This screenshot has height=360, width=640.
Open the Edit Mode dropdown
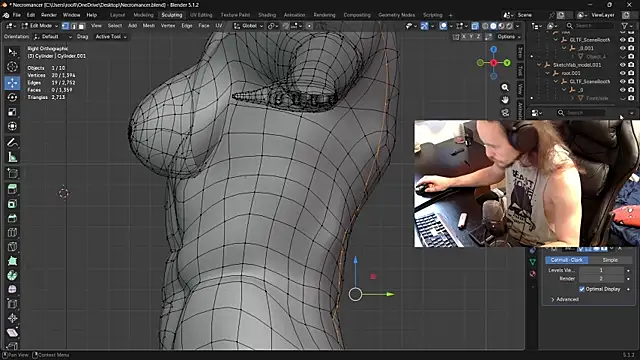click(40, 26)
